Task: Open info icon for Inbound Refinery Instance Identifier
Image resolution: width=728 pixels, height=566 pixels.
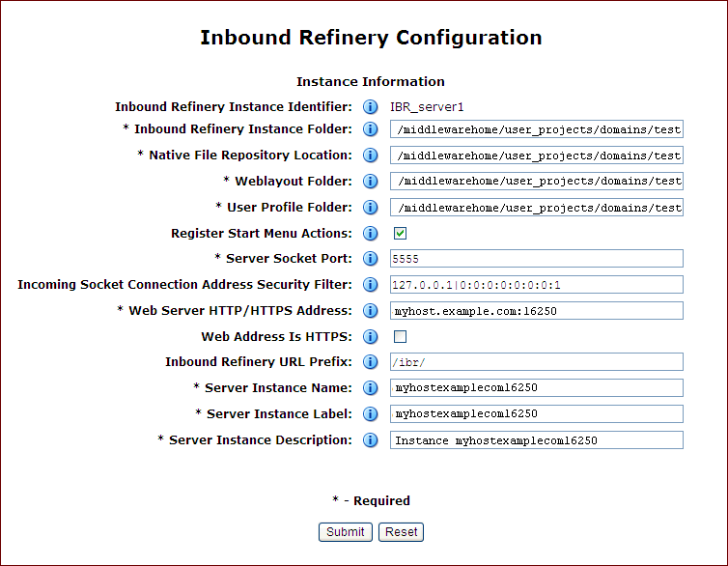Action: [x=370, y=107]
